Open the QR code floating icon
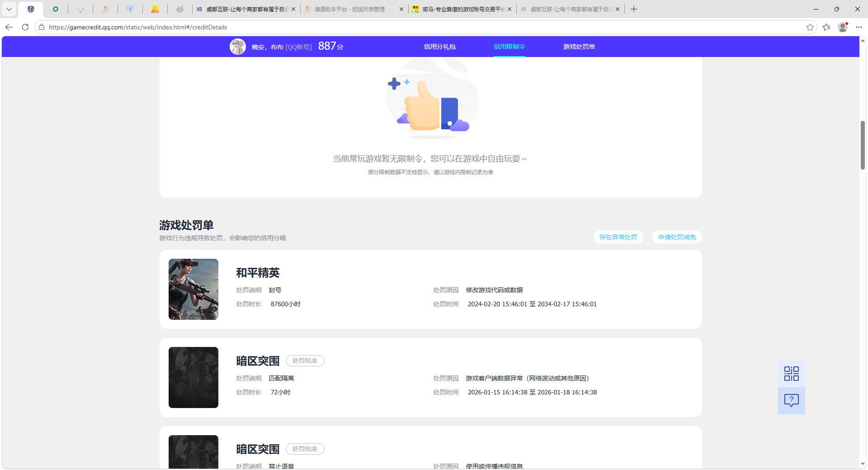 [791, 374]
